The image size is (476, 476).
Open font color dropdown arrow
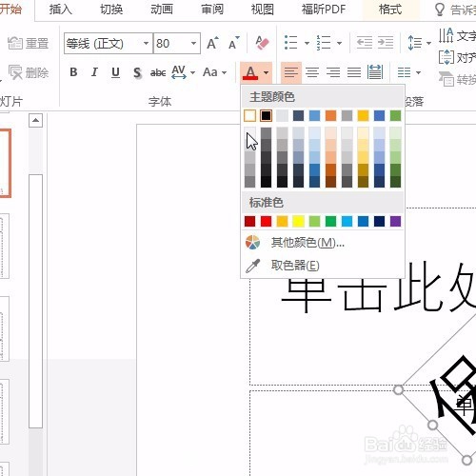266,72
